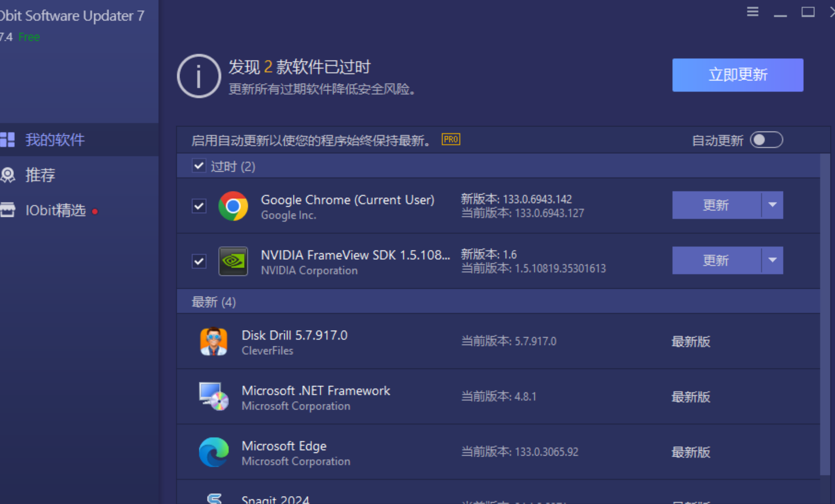Click the green Free edition label
Screen dimensions: 835x504
click(x=29, y=37)
